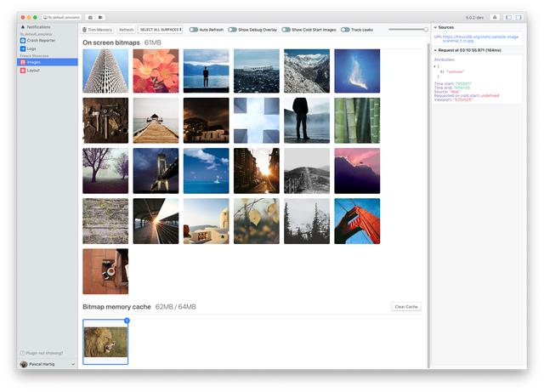Select the snowy mountains thumbnail

[307, 71]
